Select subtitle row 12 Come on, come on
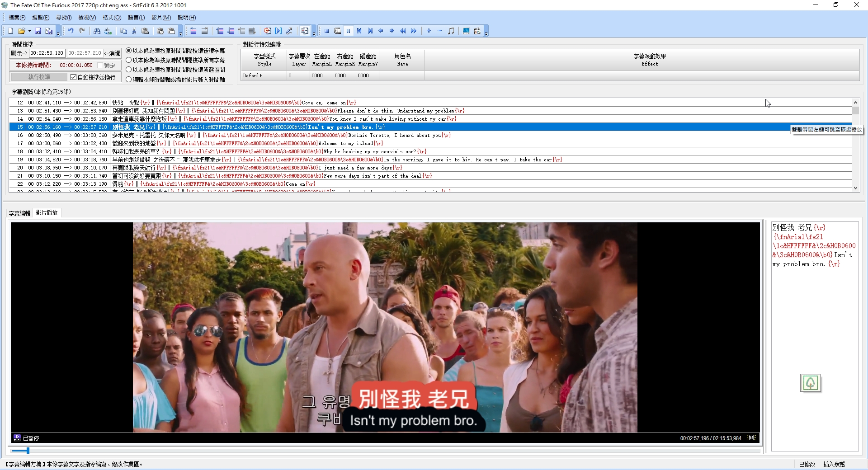 click(430, 103)
